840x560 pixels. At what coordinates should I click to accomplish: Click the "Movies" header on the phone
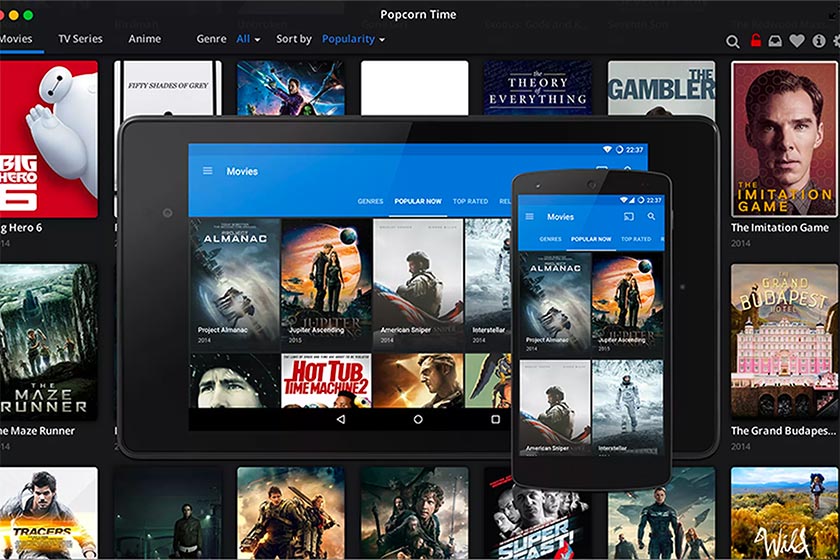pos(560,217)
